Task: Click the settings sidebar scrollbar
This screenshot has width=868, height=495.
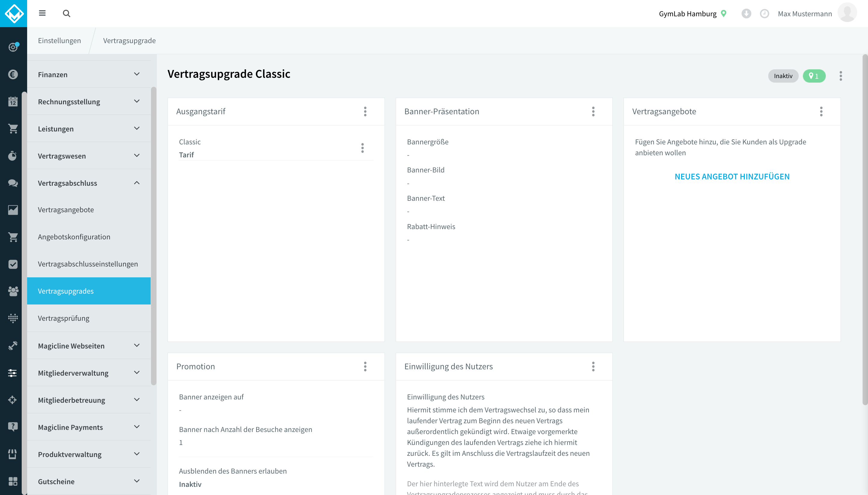Action: point(154,236)
